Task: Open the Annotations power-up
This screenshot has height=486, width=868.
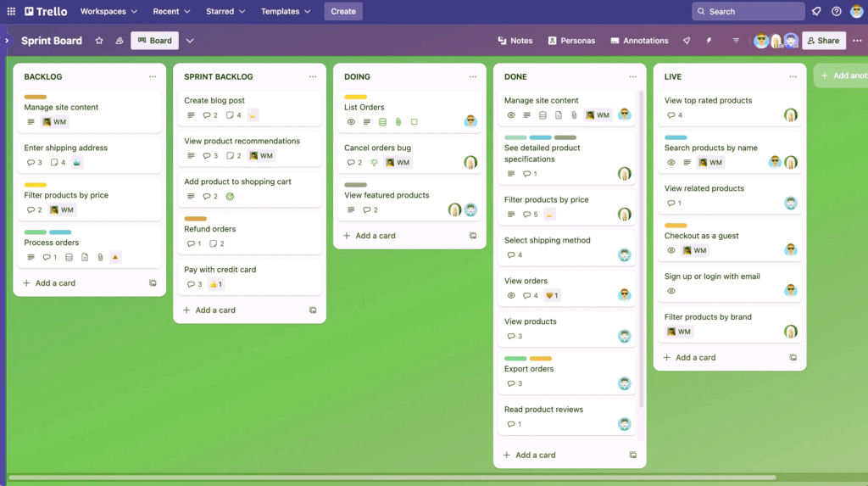Action: point(639,41)
